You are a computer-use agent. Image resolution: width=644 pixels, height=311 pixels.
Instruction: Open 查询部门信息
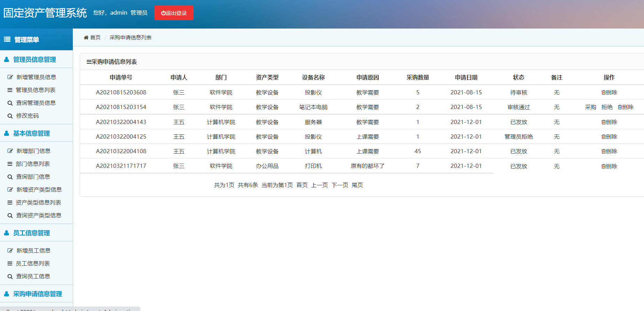(x=33, y=177)
